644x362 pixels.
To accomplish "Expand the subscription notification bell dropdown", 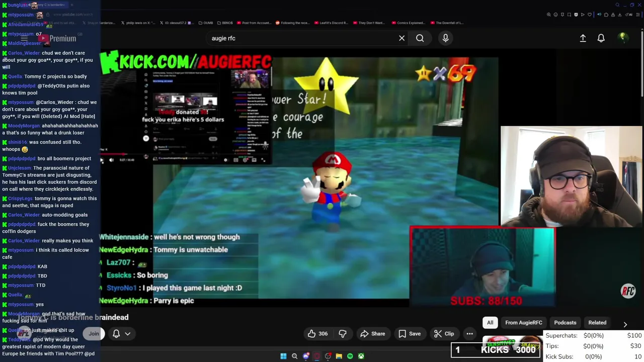I will point(121,333).
